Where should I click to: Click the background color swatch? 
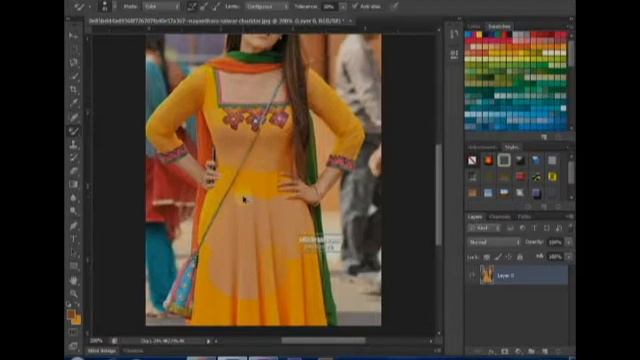(76, 320)
